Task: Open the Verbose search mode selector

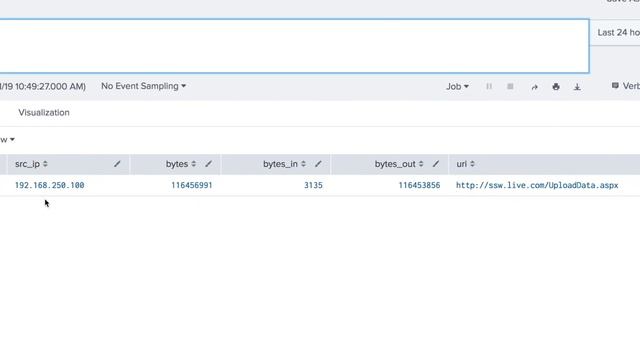Action: (x=626, y=86)
